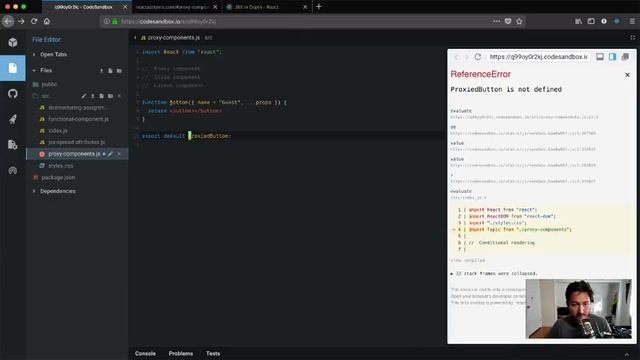Go forward in the sandbox preview pane
640x360 pixels.
[467, 57]
